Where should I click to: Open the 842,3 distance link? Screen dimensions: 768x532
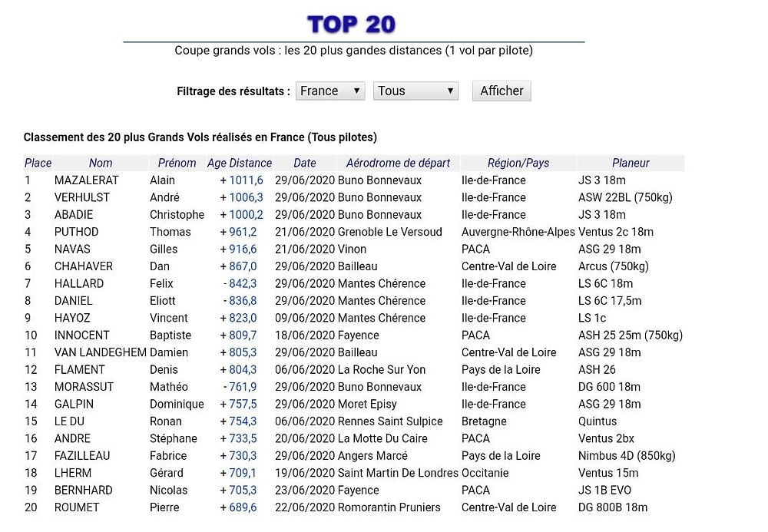[243, 283]
